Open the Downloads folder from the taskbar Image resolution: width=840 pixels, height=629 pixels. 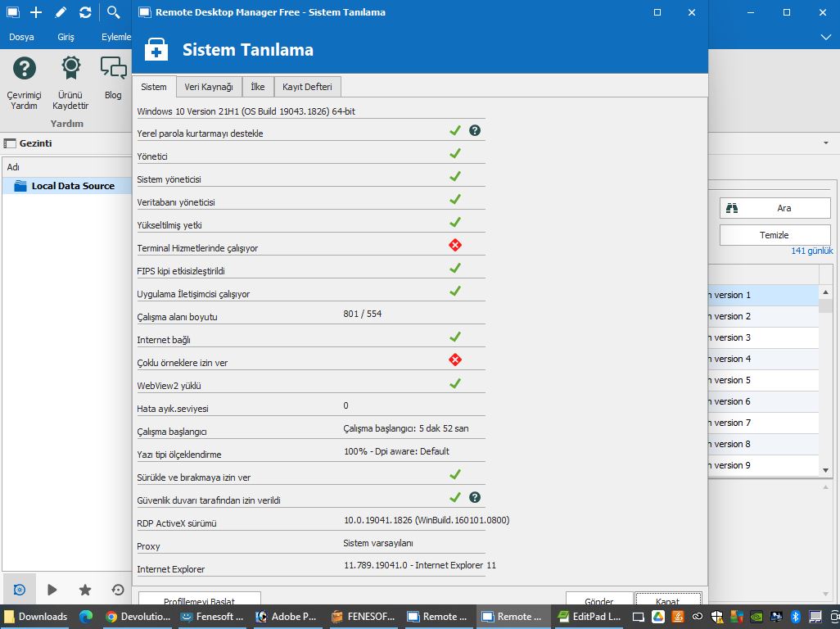click(35, 617)
